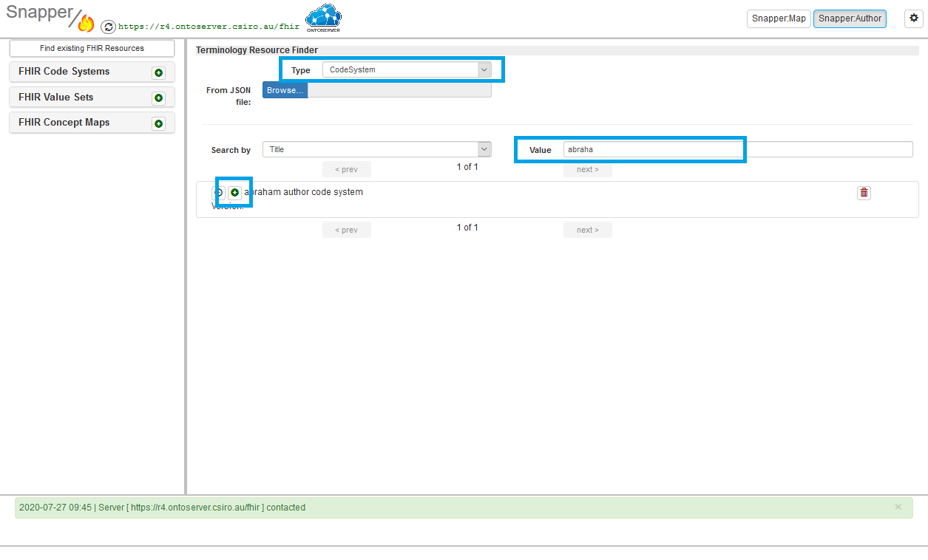Click the eye icon on abraham code system row
Viewport: 928px width, 560px height.
coord(218,192)
